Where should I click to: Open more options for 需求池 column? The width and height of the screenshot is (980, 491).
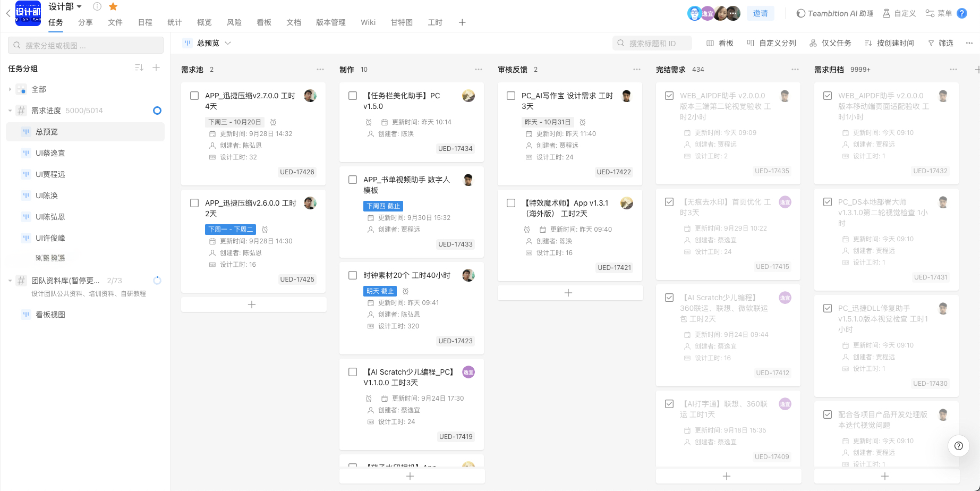pos(320,70)
